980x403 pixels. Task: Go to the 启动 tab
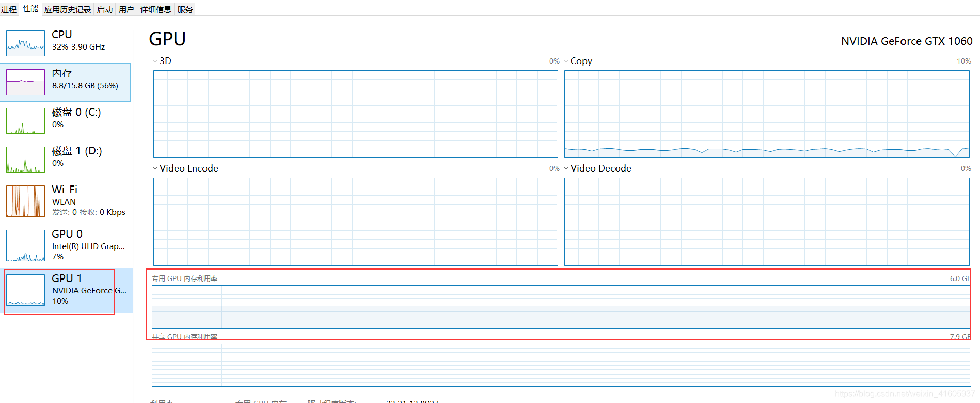click(x=105, y=9)
